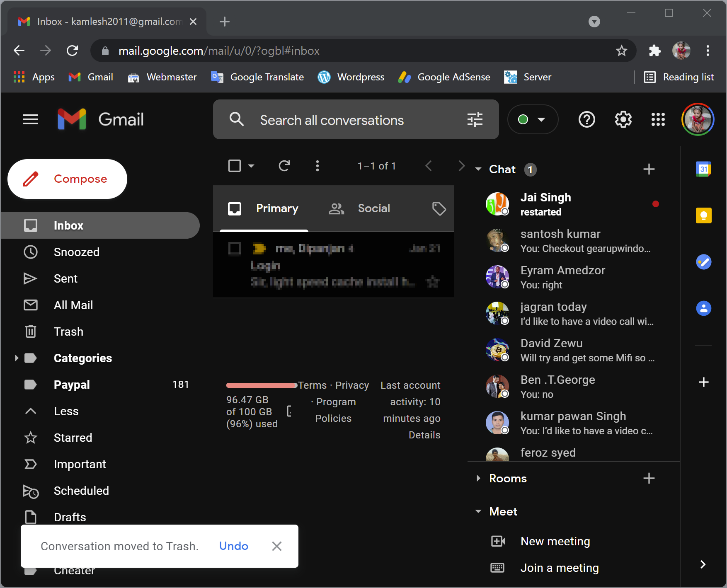Screen dimensions: 727x588
Task: Open Trash folder
Action: tap(100, 332)
